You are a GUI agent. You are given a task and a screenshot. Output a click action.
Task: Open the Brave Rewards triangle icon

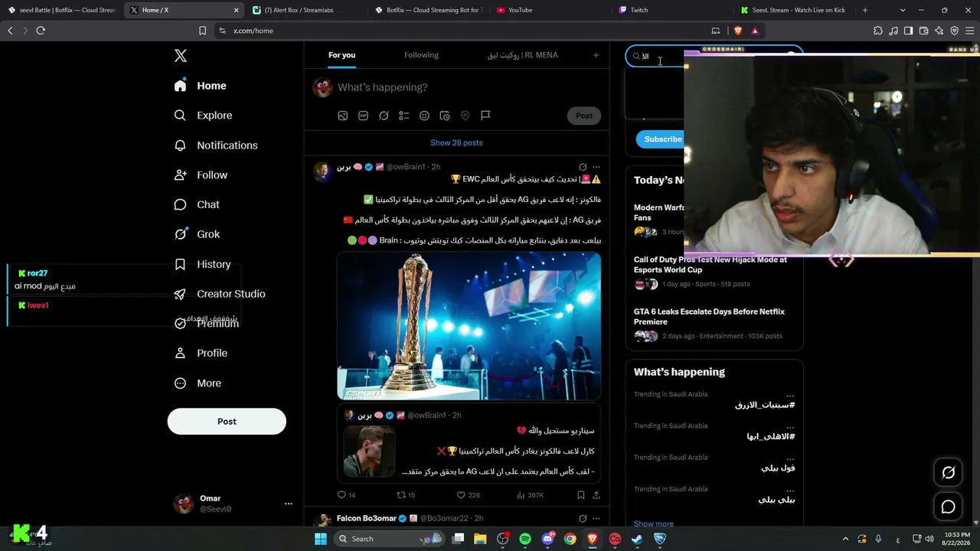point(755,31)
